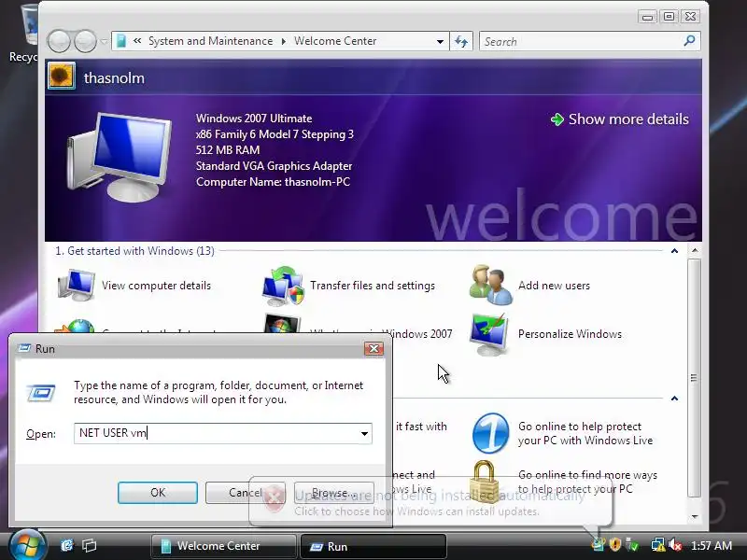
Task: Click the Windows Security Alerts shield tray icon
Action: (x=615, y=544)
